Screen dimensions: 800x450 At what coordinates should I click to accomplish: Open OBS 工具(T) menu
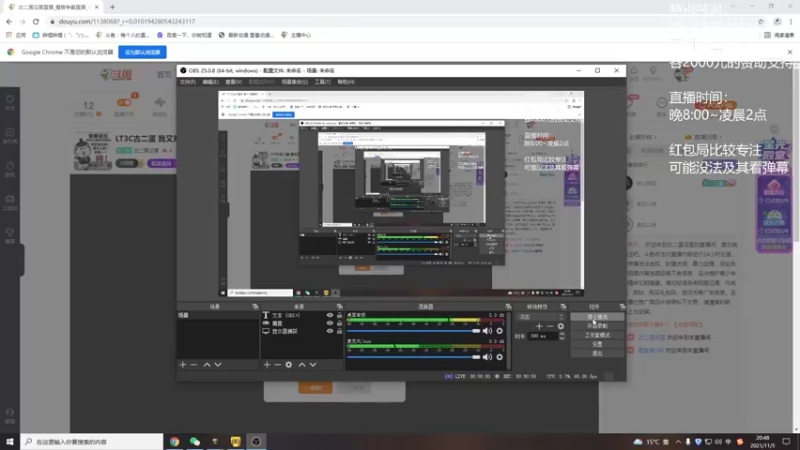(x=322, y=82)
